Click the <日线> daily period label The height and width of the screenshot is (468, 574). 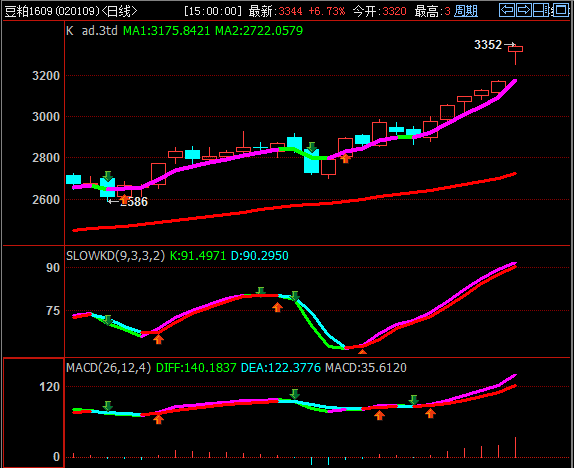[x=119, y=11]
